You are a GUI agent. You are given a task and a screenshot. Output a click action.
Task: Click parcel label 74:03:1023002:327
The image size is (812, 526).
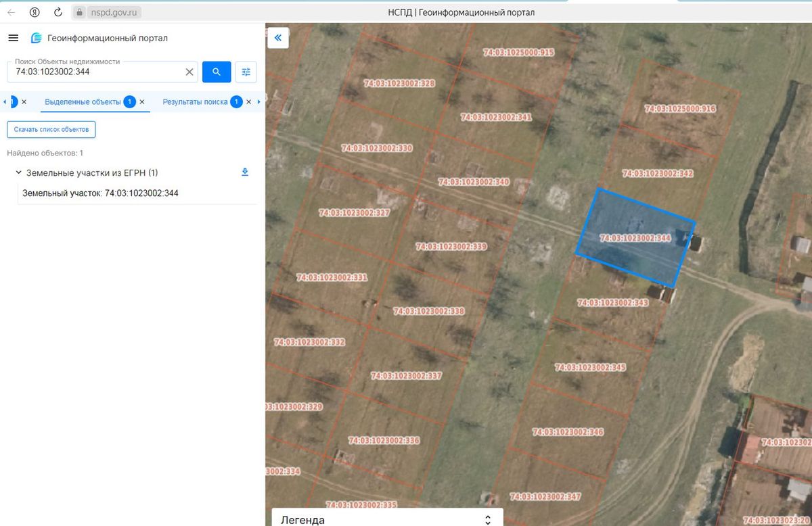pyautogui.click(x=354, y=213)
